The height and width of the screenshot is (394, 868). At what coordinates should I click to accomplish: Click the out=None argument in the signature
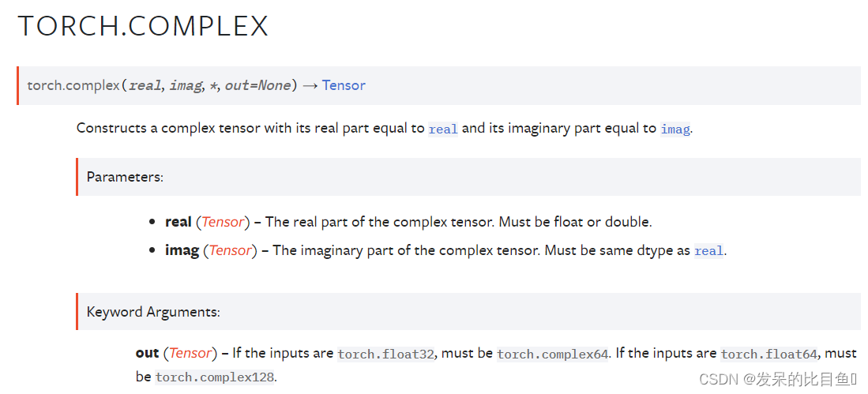(x=258, y=86)
